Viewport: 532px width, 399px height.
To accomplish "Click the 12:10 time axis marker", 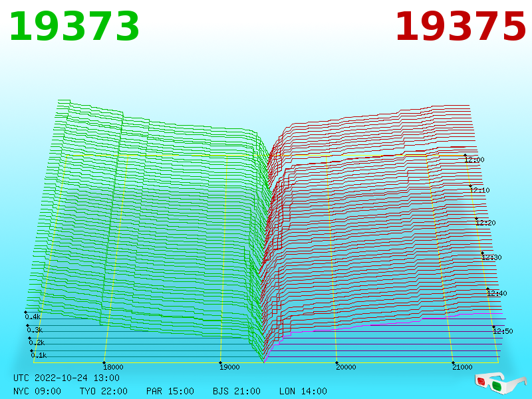I will (x=480, y=190).
